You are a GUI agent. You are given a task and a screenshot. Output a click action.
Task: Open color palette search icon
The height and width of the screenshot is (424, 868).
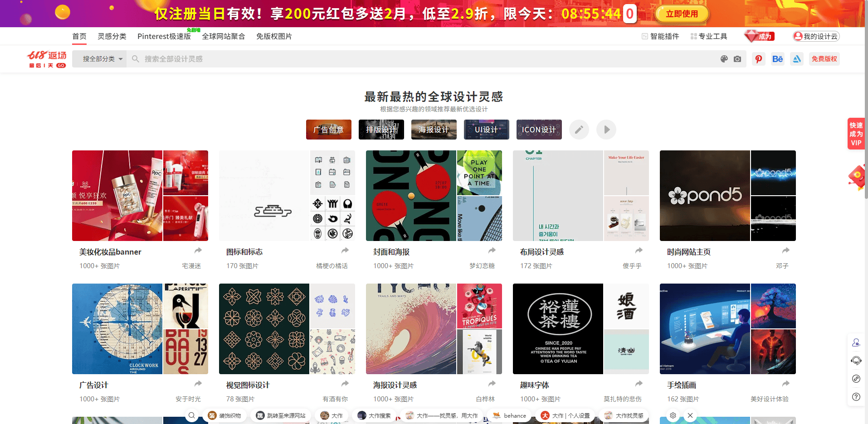724,59
